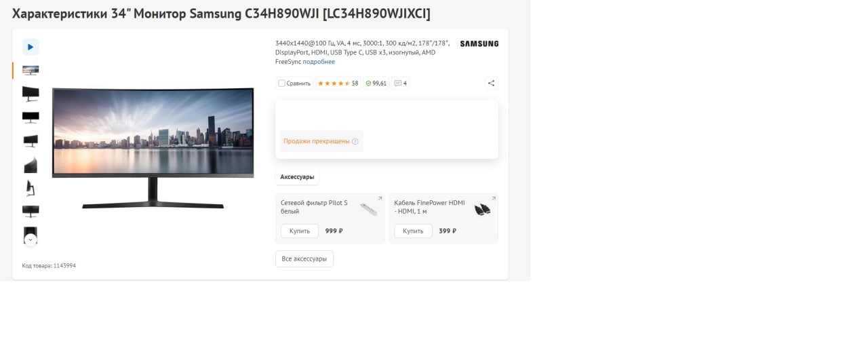Click the star rating showing 58 reviews
The height and width of the screenshot is (363, 868).
tap(338, 83)
